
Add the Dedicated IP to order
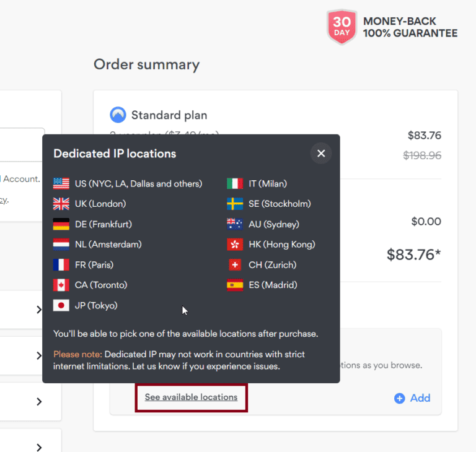coord(412,398)
